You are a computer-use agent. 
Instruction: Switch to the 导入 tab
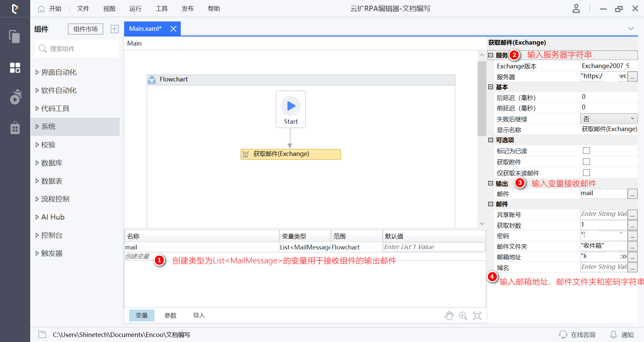point(199,316)
